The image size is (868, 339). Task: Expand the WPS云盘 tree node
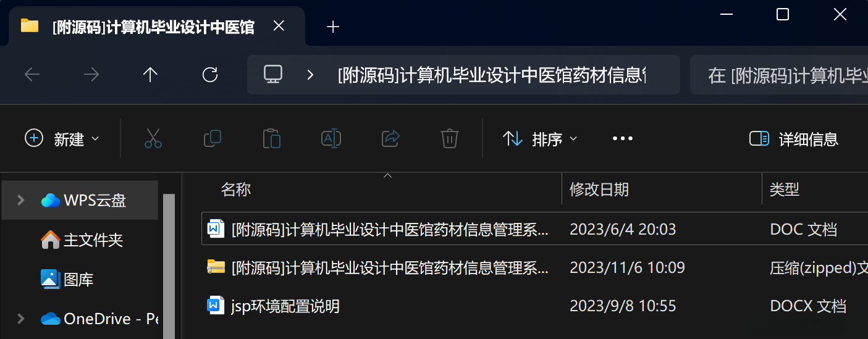[20, 200]
